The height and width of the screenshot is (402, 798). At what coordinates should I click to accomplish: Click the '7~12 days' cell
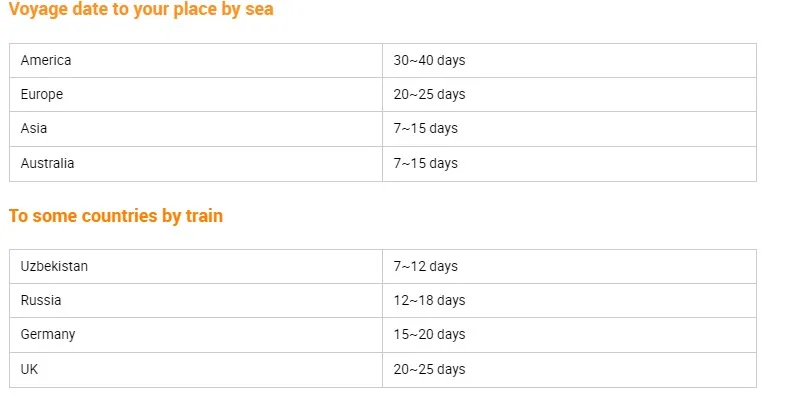click(425, 266)
